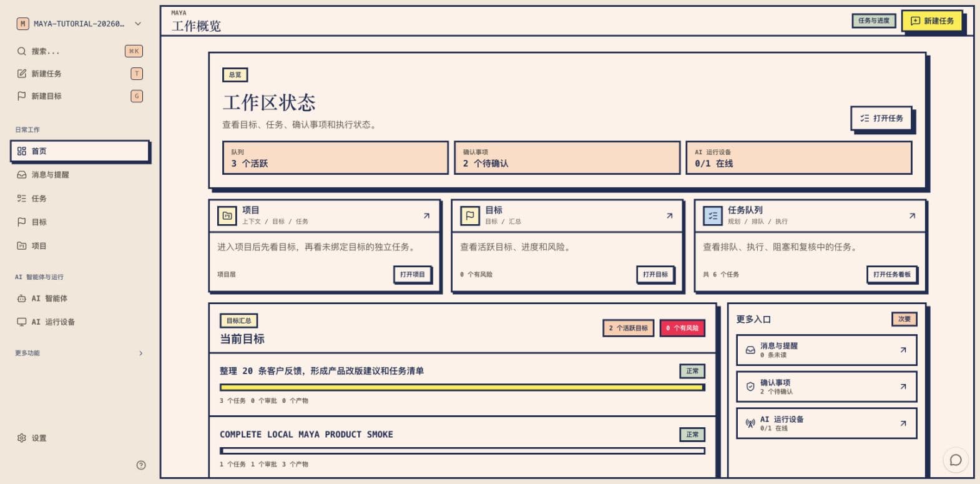Click the 目标汇总 tag label
Screen dimensions: 980x484
tap(238, 320)
